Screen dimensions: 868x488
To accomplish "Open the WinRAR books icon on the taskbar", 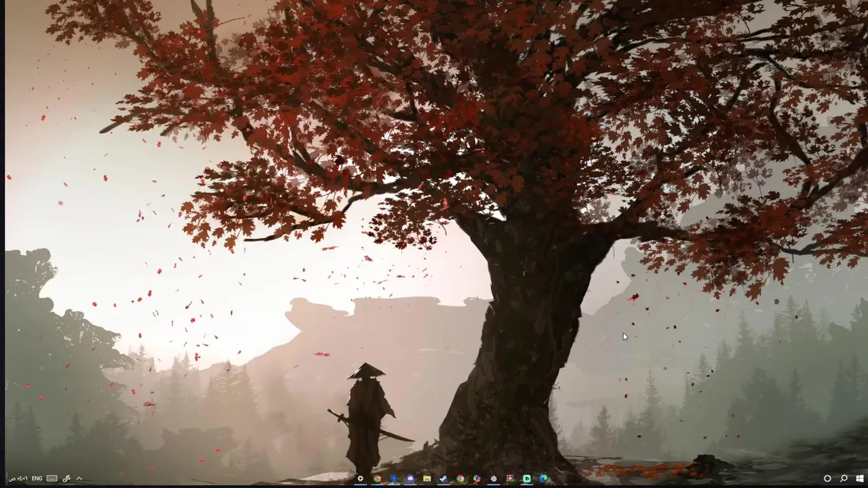I will [510, 479].
